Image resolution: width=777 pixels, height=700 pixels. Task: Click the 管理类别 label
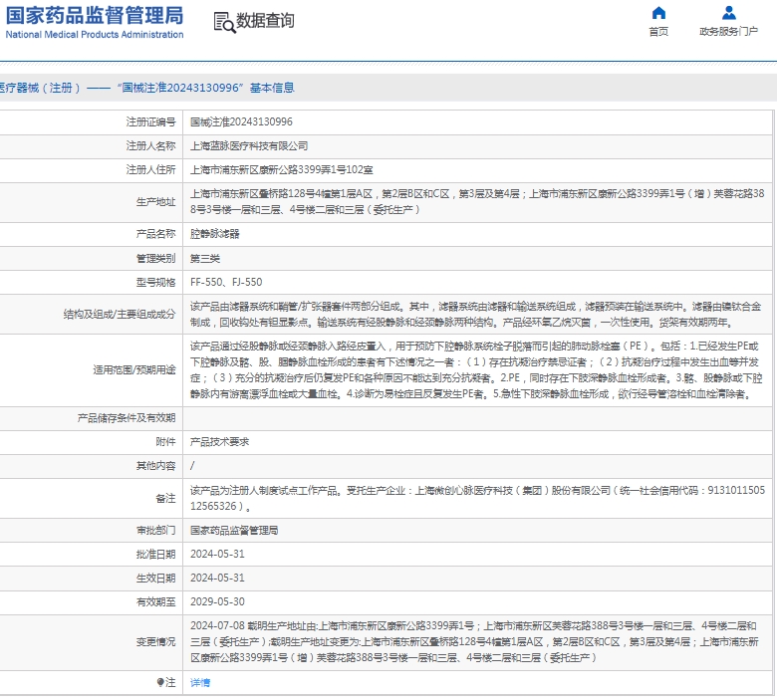(155, 258)
